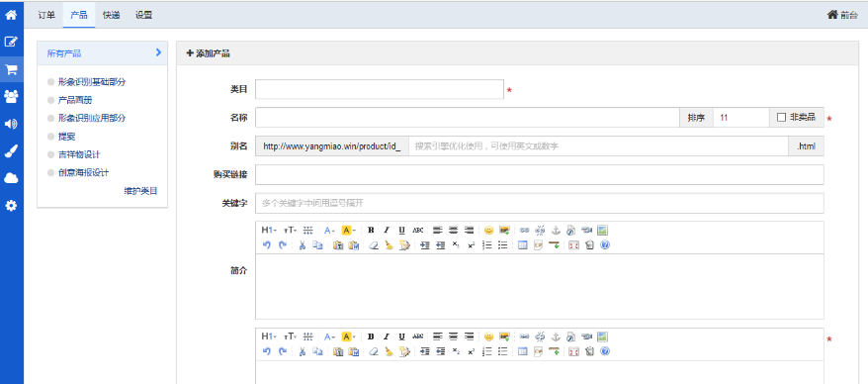Insert a table in the 简介 editor
Viewport: 868px width, 384px height.
click(x=523, y=244)
